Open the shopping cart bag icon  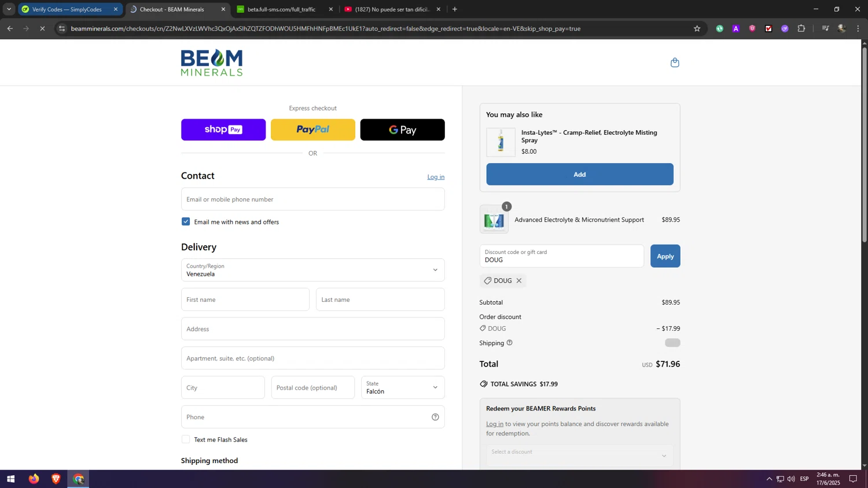tap(675, 62)
